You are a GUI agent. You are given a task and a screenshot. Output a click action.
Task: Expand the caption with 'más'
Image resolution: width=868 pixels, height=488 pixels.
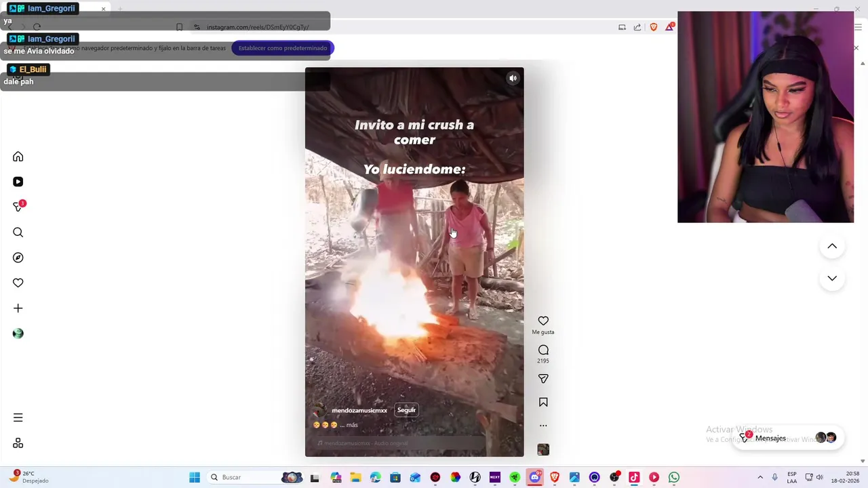click(x=352, y=425)
